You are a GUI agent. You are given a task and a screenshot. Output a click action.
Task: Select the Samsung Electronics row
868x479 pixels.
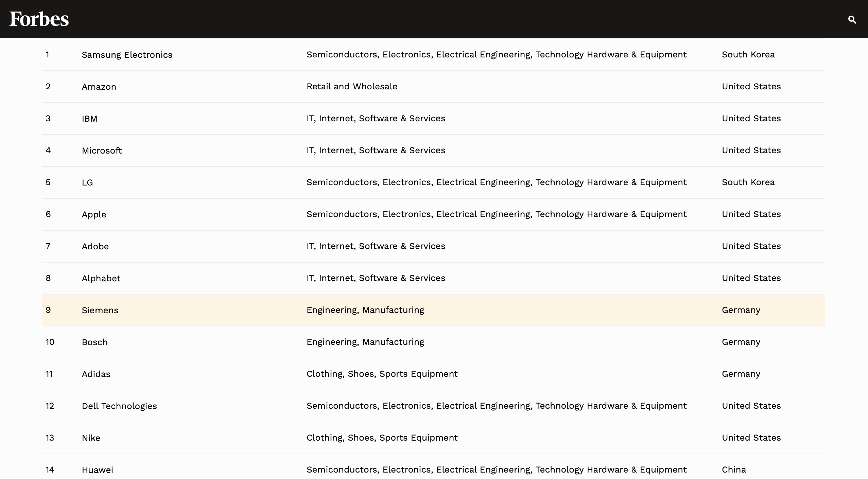[x=127, y=55]
